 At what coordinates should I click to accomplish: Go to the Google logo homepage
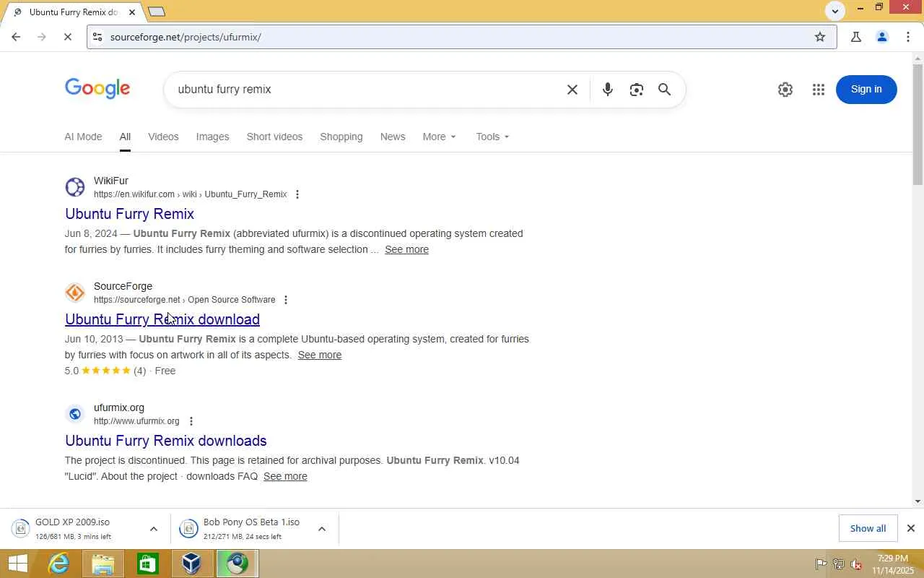[97, 89]
